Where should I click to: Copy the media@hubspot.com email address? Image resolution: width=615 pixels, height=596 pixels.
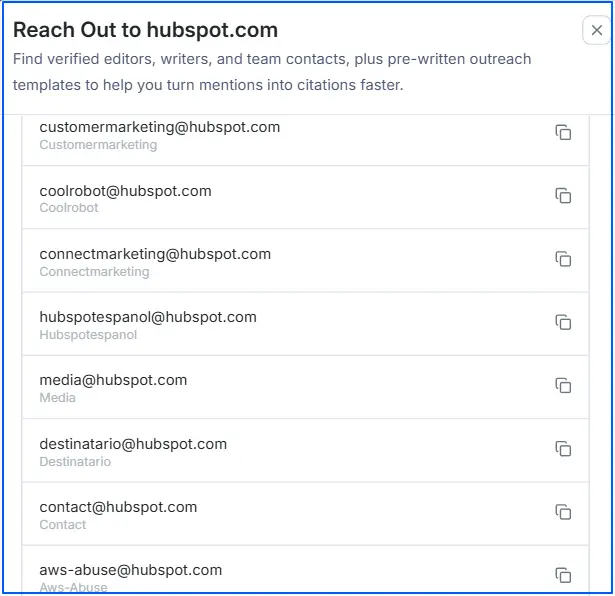563,386
